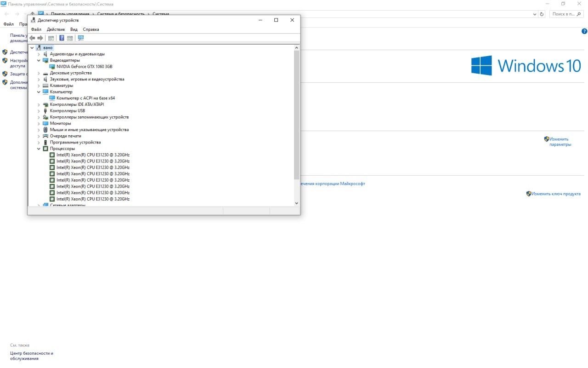588x368 pixels.
Task: Click the Back arrow in Device Manager toolbar
Action: [33, 38]
